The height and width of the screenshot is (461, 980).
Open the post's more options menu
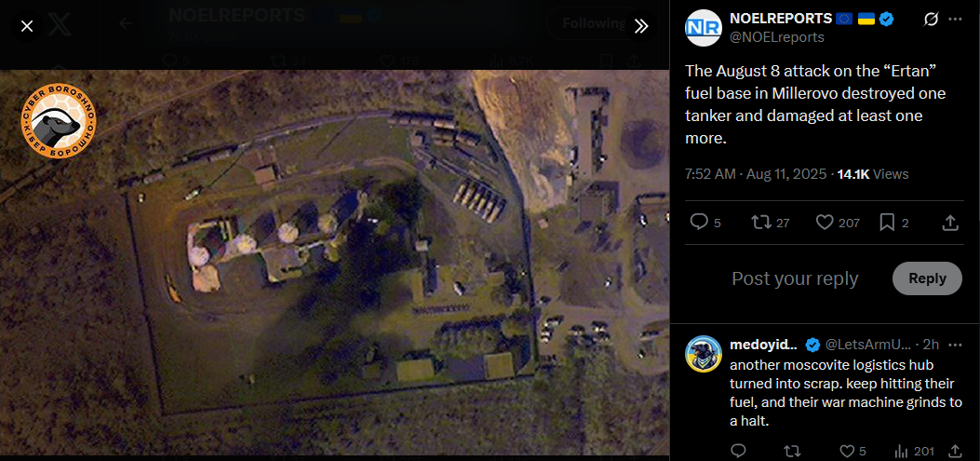(x=955, y=20)
